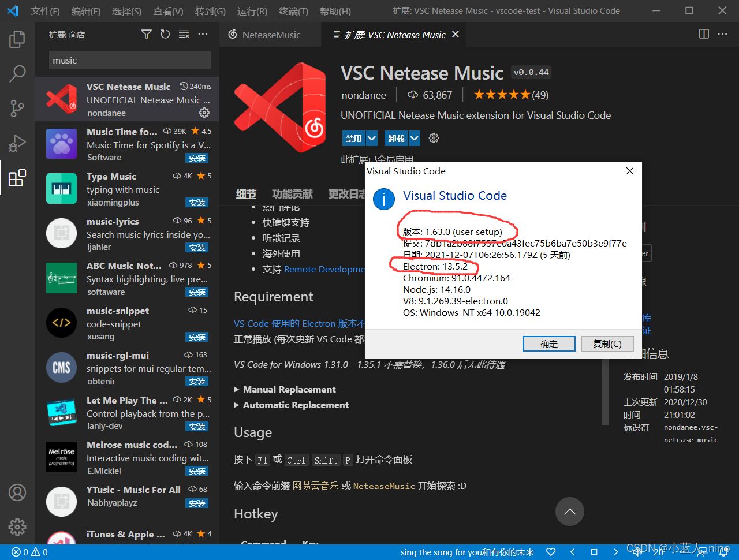739x560 pixels.
Task: Click the current song title in status bar
Action: tap(468, 552)
